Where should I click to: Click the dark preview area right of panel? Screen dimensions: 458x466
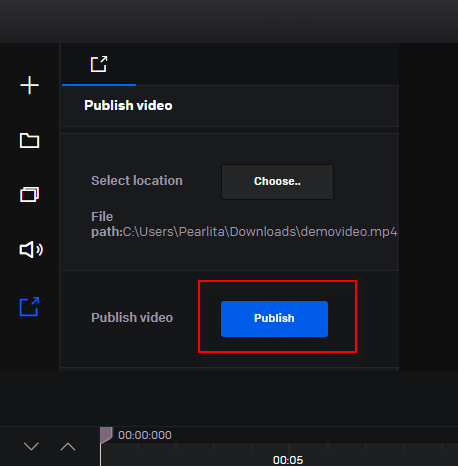click(428, 207)
